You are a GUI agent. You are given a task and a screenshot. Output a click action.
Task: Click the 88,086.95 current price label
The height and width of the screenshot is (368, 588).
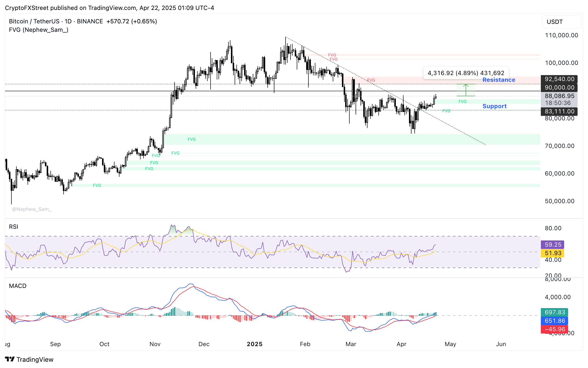tap(559, 96)
